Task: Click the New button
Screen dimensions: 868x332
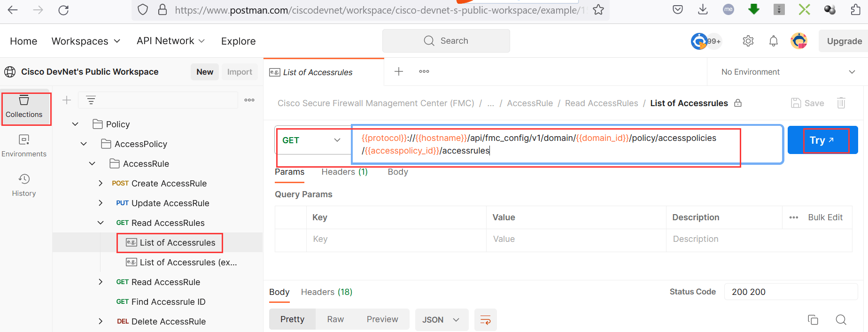Action: 205,72
